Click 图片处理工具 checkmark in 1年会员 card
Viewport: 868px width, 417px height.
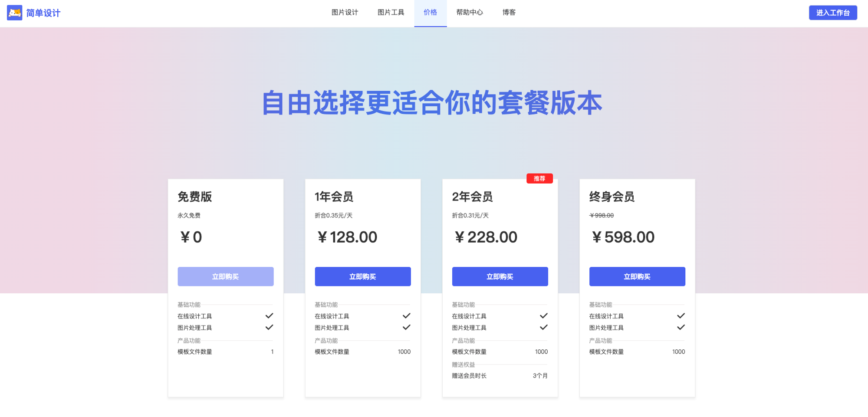pos(406,328)
